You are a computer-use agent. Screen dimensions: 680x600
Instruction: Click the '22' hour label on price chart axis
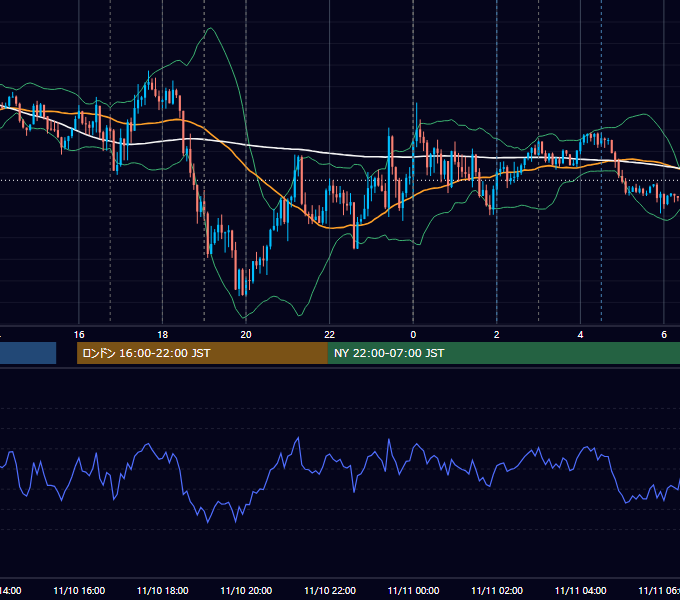(330, 334)
